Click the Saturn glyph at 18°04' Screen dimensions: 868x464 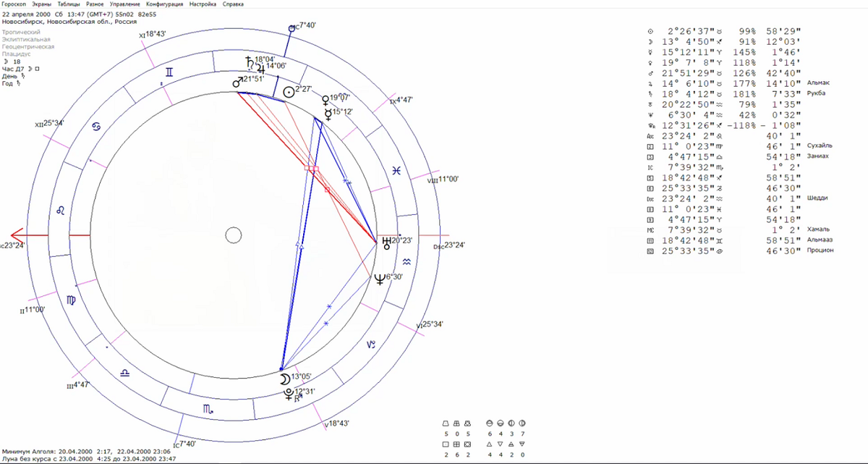coord(250,62)
